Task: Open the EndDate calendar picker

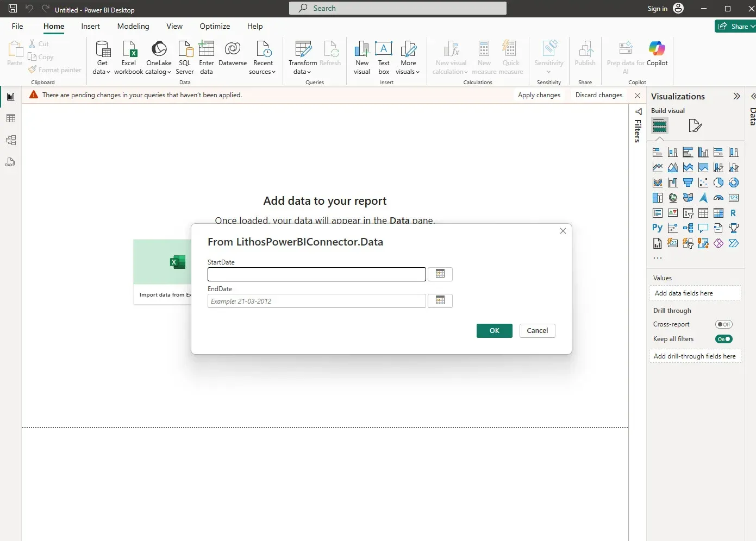Action: [440, 300]
